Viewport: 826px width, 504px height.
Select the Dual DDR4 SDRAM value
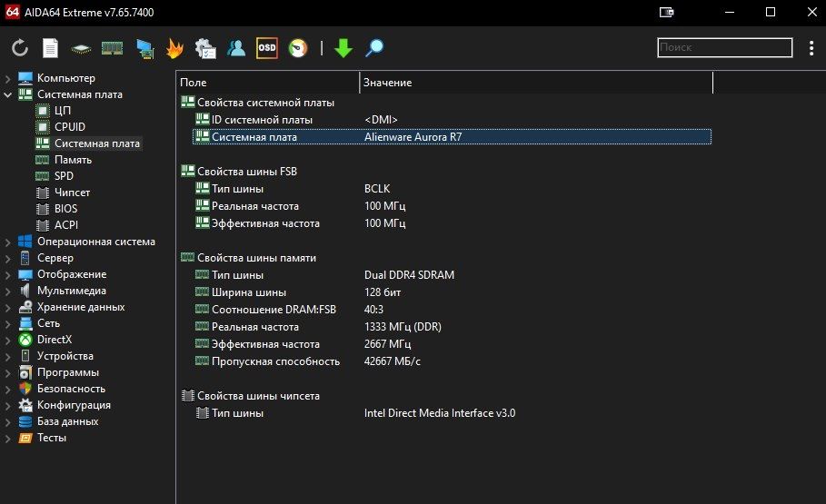[409, 275]
